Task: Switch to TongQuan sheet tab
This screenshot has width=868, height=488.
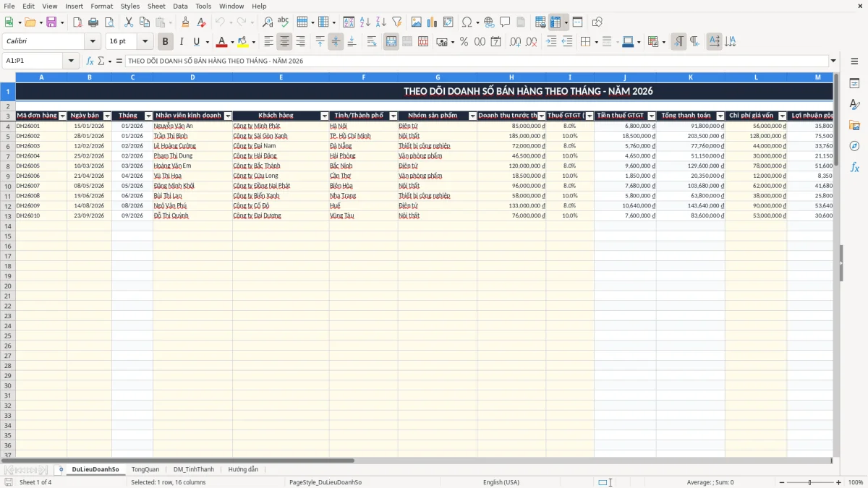Action: pos(145,469)
